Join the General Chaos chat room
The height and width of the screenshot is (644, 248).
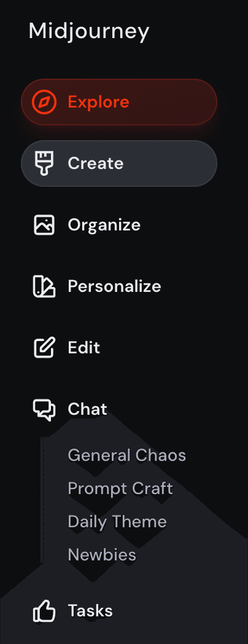tap(127, 455)
